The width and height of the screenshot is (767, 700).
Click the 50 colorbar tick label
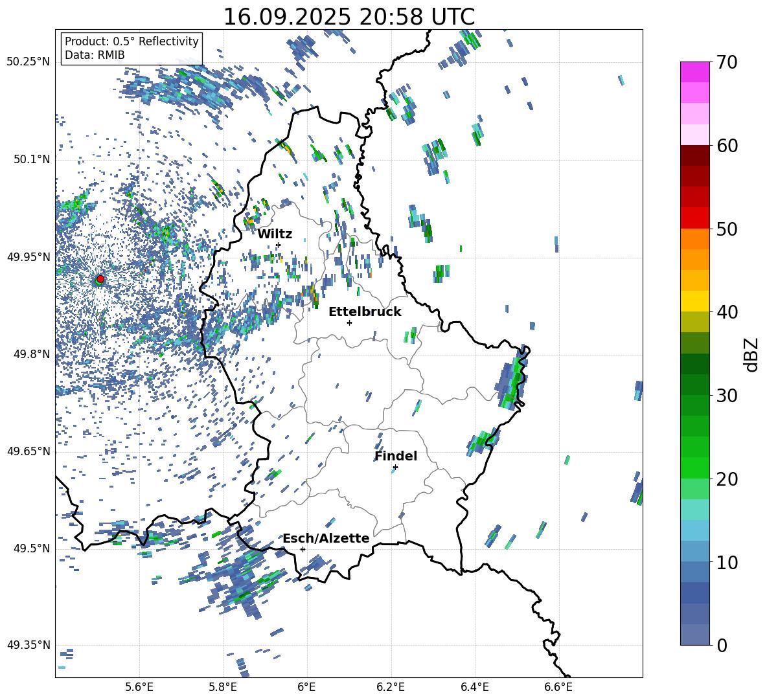[727, 229]
